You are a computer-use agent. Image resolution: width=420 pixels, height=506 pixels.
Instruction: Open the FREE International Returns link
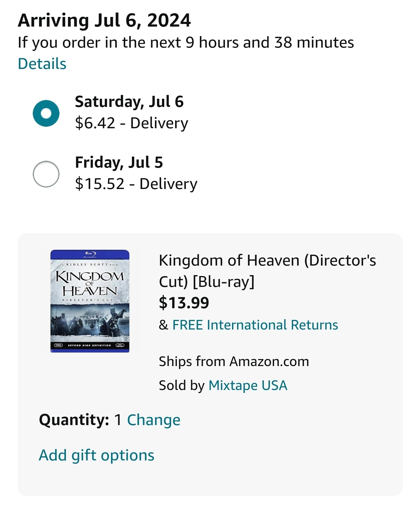[255, 325]
